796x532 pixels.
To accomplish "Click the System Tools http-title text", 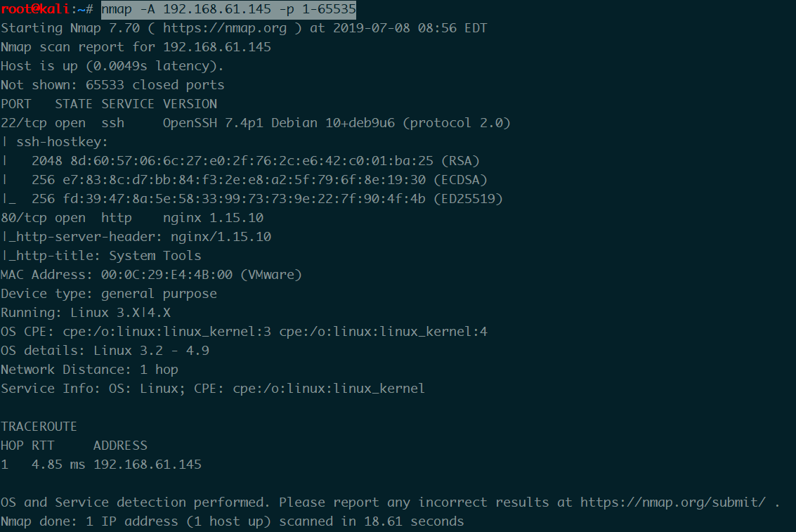I will 155,256.
